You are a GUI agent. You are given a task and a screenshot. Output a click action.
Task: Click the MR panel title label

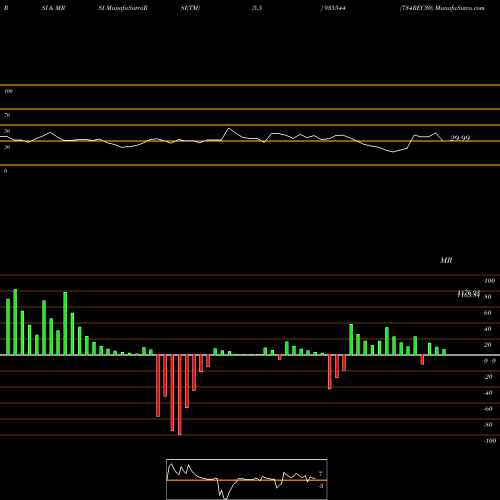tap(446, 260)
